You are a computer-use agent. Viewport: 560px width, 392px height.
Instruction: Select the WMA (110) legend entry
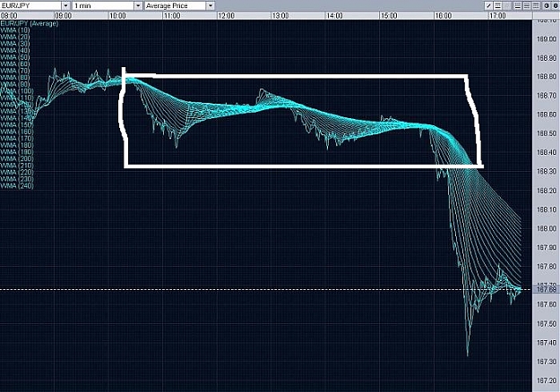[x=17, y=98]
